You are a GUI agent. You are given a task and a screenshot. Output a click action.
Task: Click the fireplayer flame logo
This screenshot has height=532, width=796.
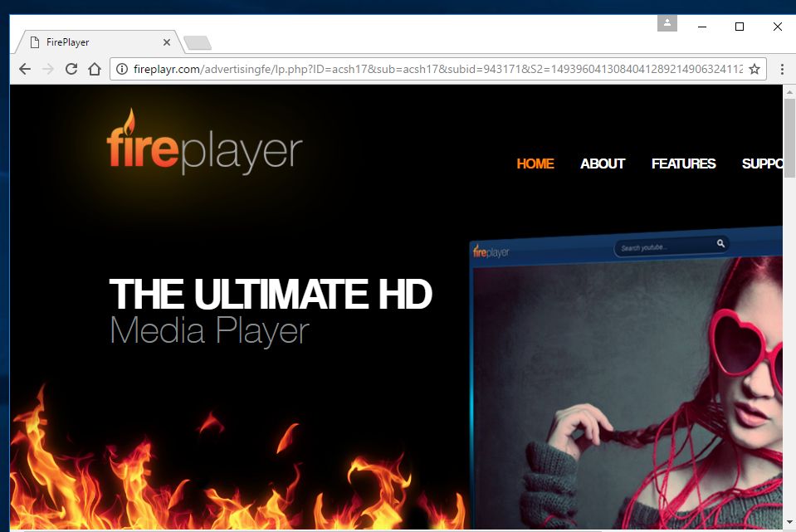[x=204, y=146]
